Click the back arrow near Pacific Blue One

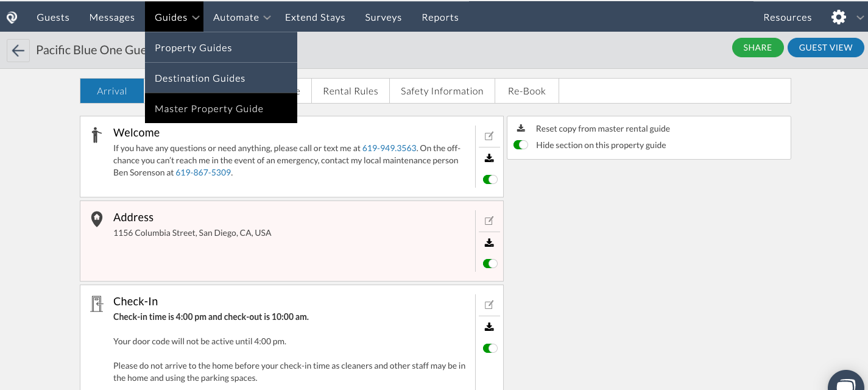pos(18,49)
